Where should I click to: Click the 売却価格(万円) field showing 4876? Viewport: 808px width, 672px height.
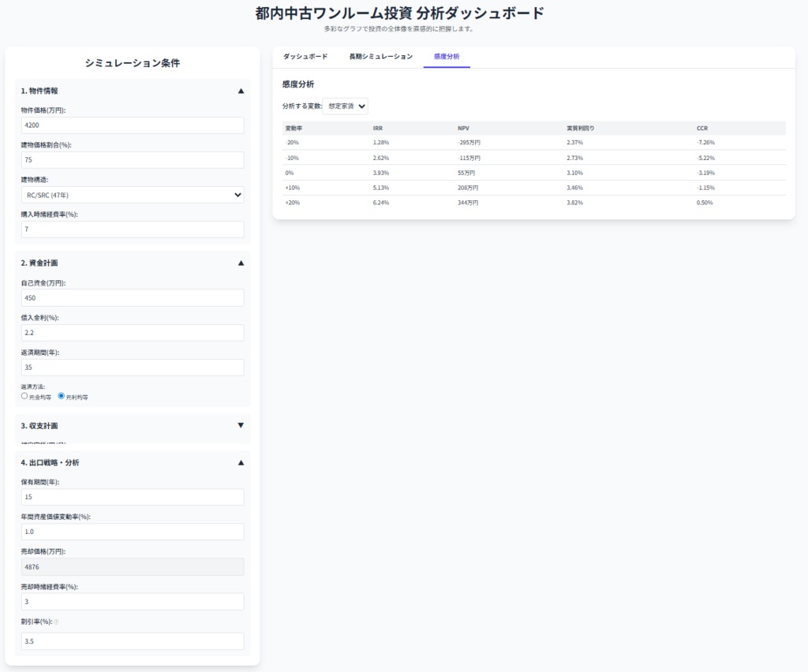point(133,567)
